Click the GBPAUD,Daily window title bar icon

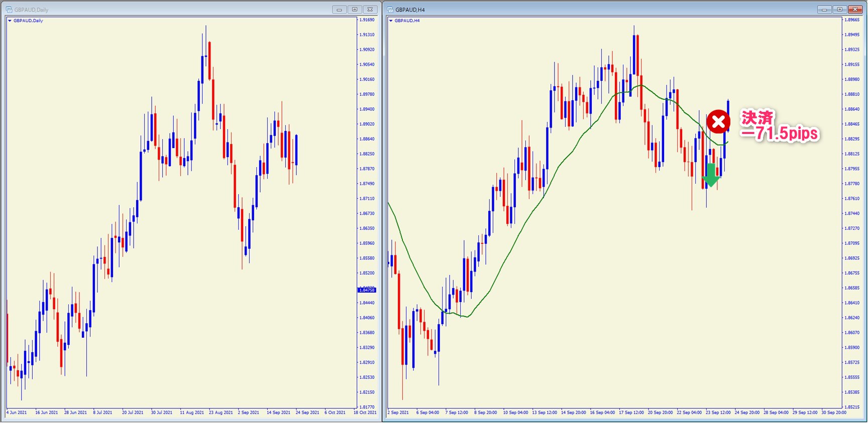pyautogui.click(x=9, y=10)
